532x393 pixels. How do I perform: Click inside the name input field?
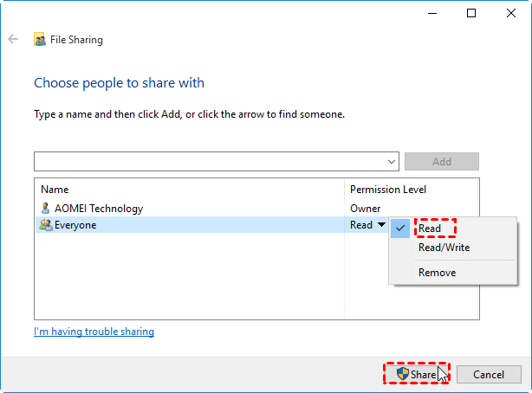click(208, 162)
